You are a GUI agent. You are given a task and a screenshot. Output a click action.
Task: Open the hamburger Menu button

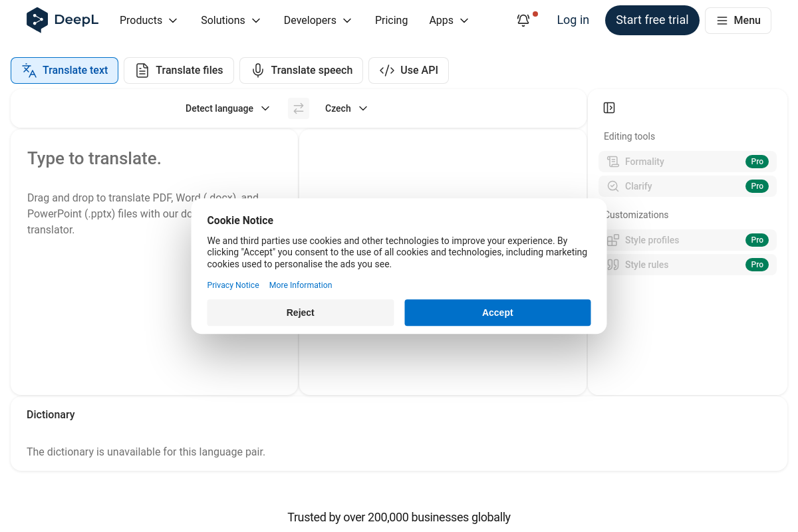point(738,21)
